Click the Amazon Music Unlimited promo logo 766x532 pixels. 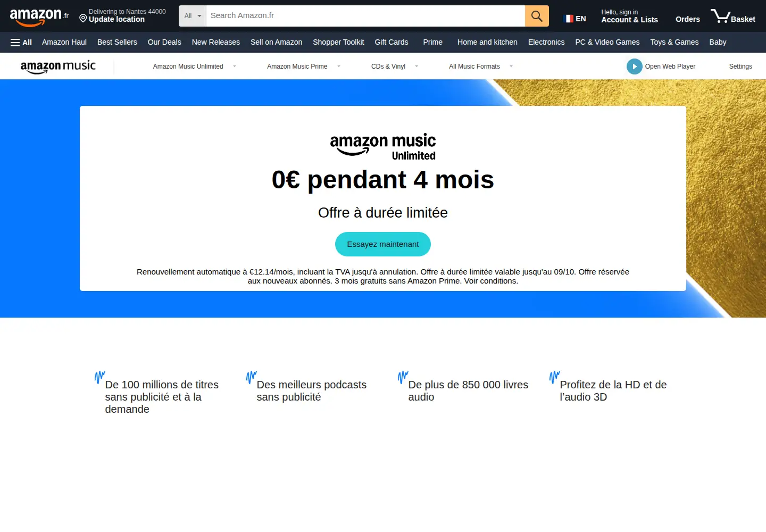tap(383, 147)
